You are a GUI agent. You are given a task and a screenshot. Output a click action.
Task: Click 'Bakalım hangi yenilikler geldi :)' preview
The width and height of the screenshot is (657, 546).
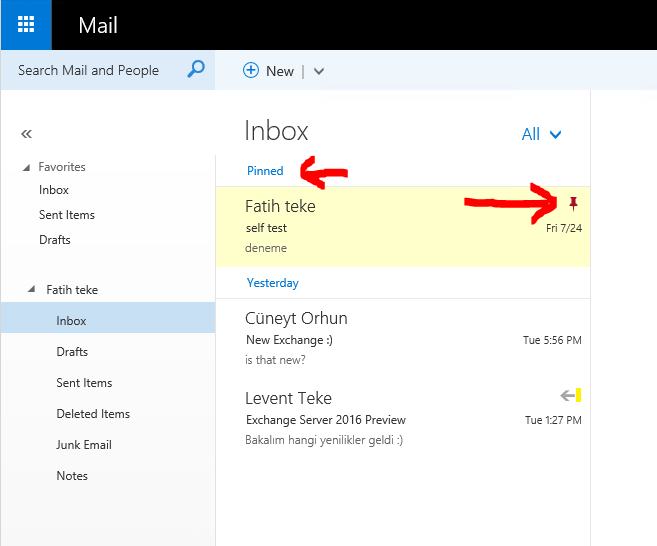coord(324,440)
